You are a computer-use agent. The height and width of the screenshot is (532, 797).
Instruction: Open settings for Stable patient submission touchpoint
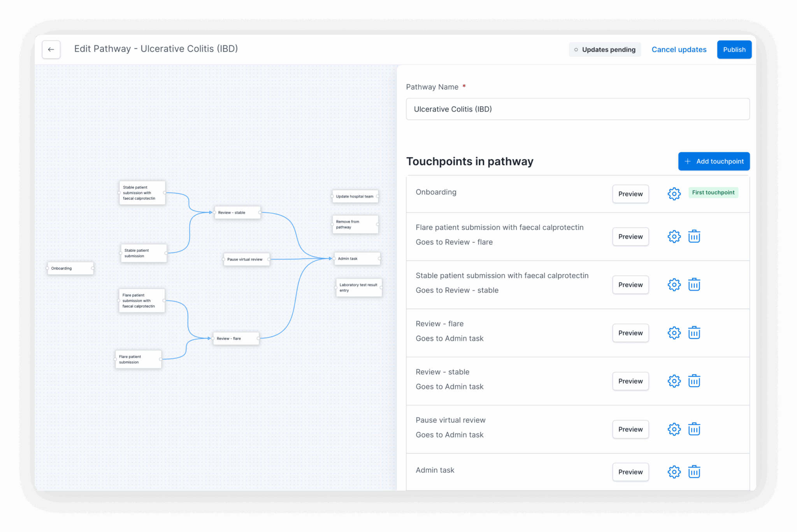coord(674,285)
